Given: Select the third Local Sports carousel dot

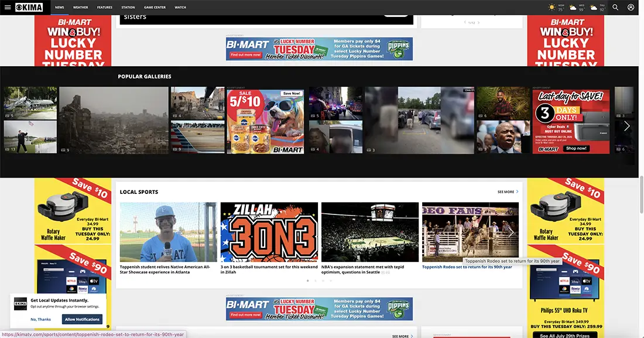Looking at the screenshot, I should click(323, 281).
